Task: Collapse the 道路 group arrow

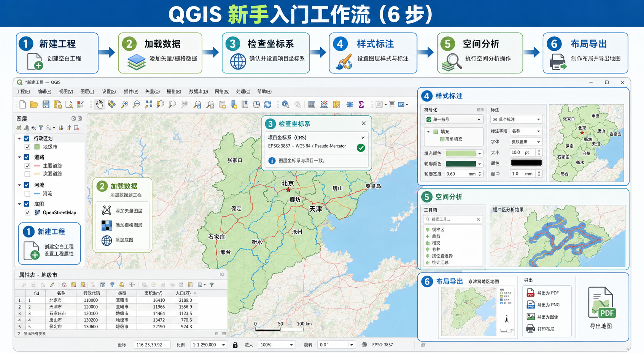Action: (19, 157)
